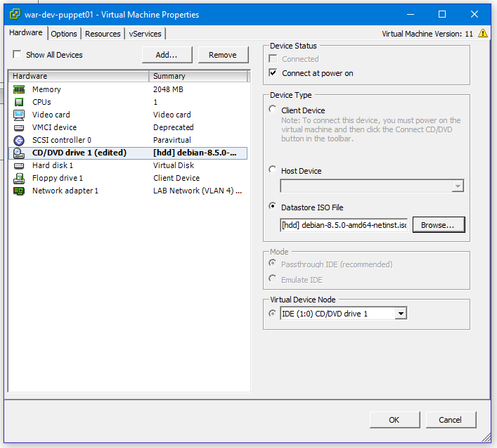Select the Video card row
The width and height of the screenshot is (497, 448).
click(128, 115)
